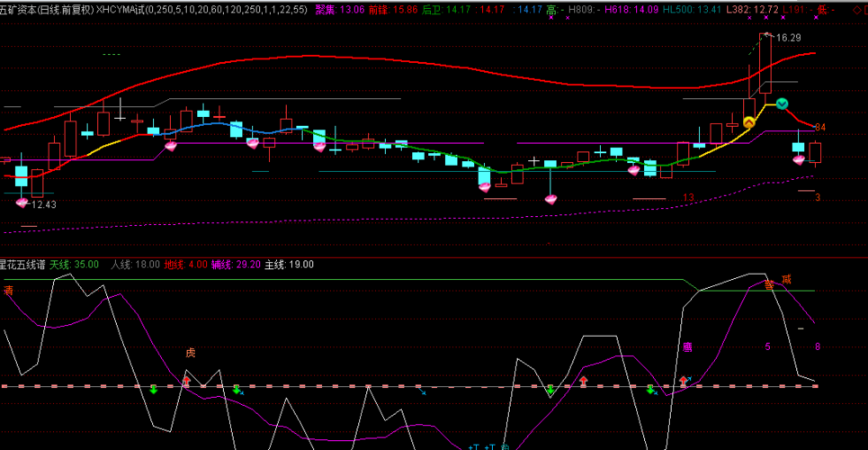
Task: Click the orange 虎 signal label
Action: pos(191,353)
